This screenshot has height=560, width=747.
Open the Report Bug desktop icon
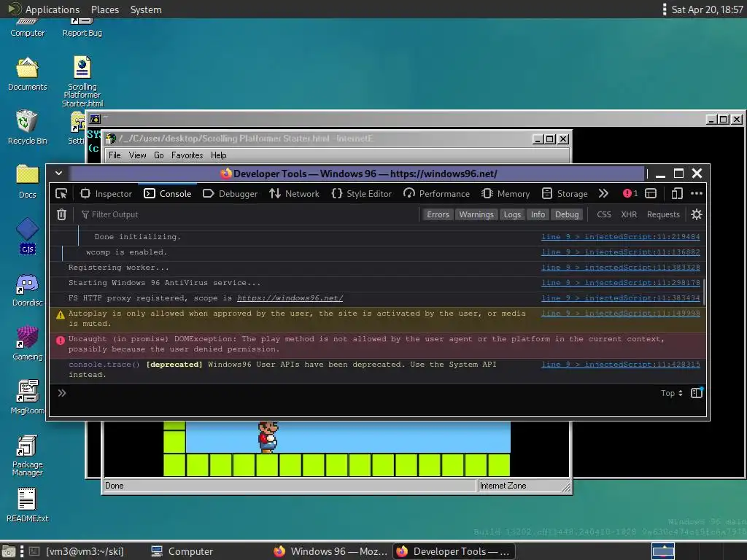click(82, 28)
